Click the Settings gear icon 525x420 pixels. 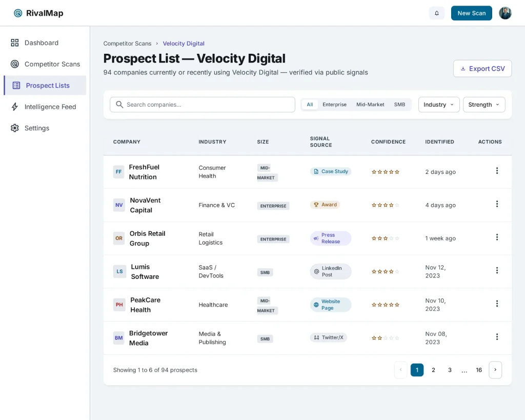point(15,128)
